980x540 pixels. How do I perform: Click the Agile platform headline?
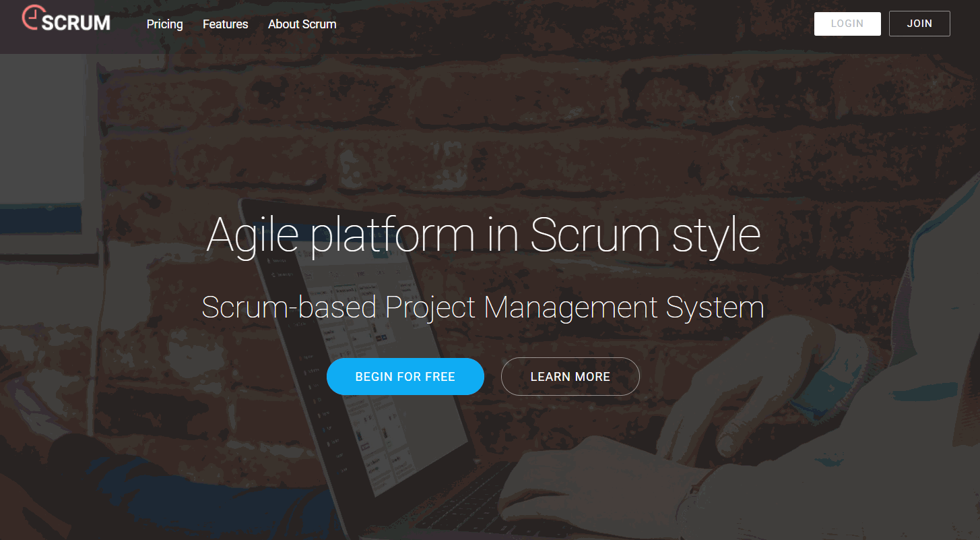pos(484,235)
